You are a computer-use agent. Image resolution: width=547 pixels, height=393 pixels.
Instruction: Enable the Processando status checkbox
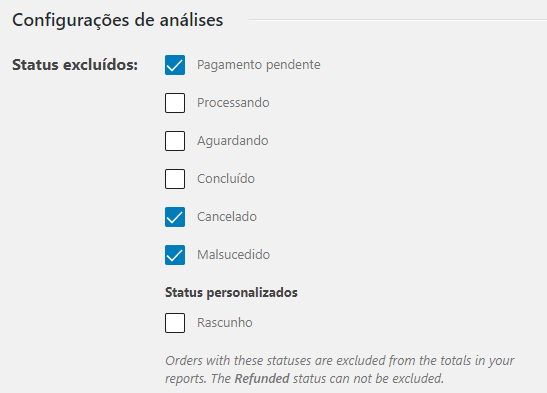click(175, 103)
